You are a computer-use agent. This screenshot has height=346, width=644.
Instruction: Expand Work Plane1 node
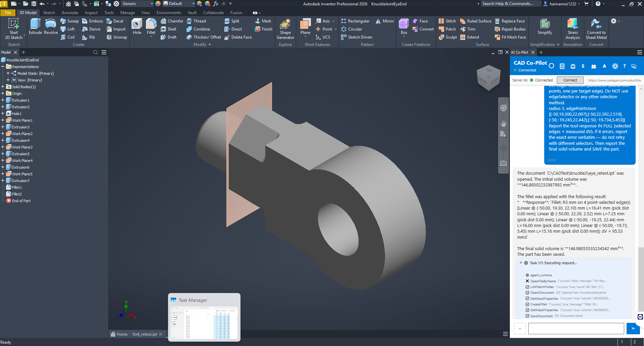pos(3,120)
